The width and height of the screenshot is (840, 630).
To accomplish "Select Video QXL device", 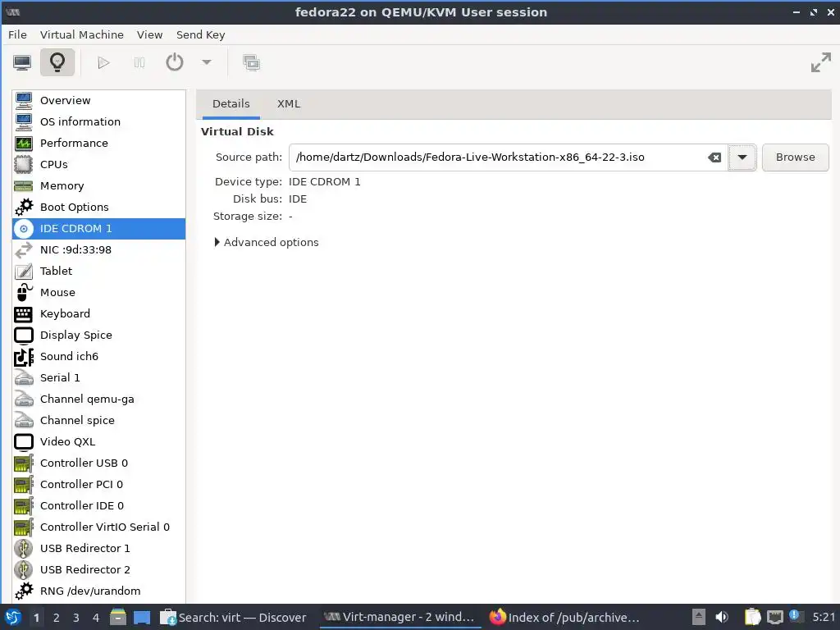I will point(98,442).
